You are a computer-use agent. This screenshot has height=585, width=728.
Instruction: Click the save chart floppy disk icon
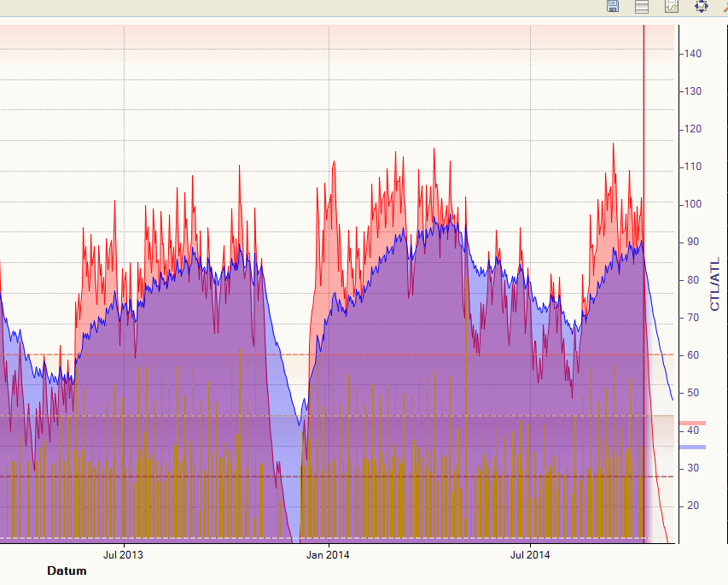[x=613, y=6]
